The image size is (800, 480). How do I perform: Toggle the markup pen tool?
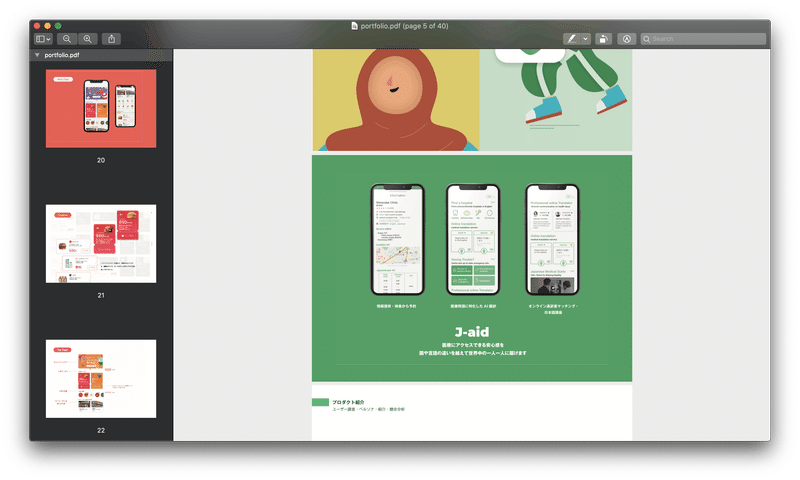pos(572,39)
